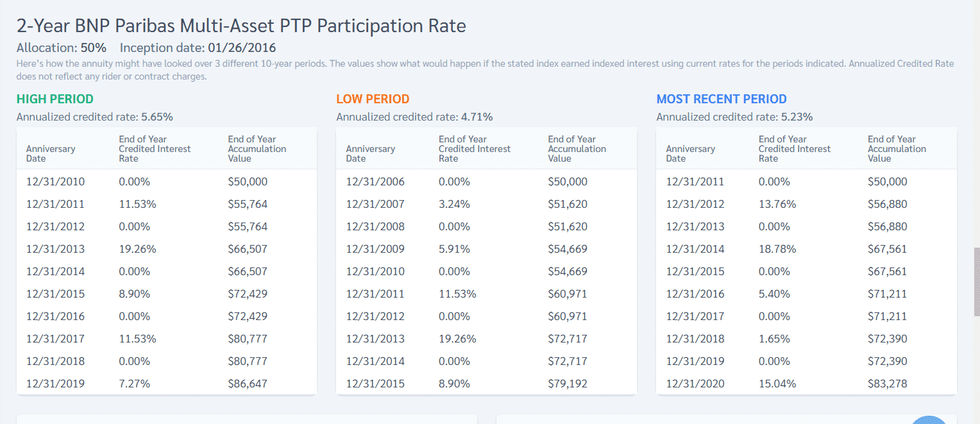This screenshot has height=424, width=980.
Task: Click the $79,192 accumulation value
Action: coord(568,384)
